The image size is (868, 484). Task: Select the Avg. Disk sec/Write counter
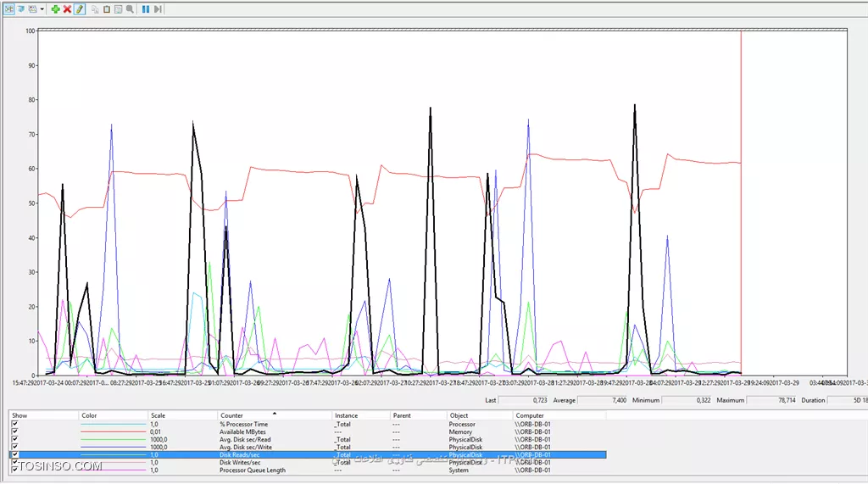307,447
